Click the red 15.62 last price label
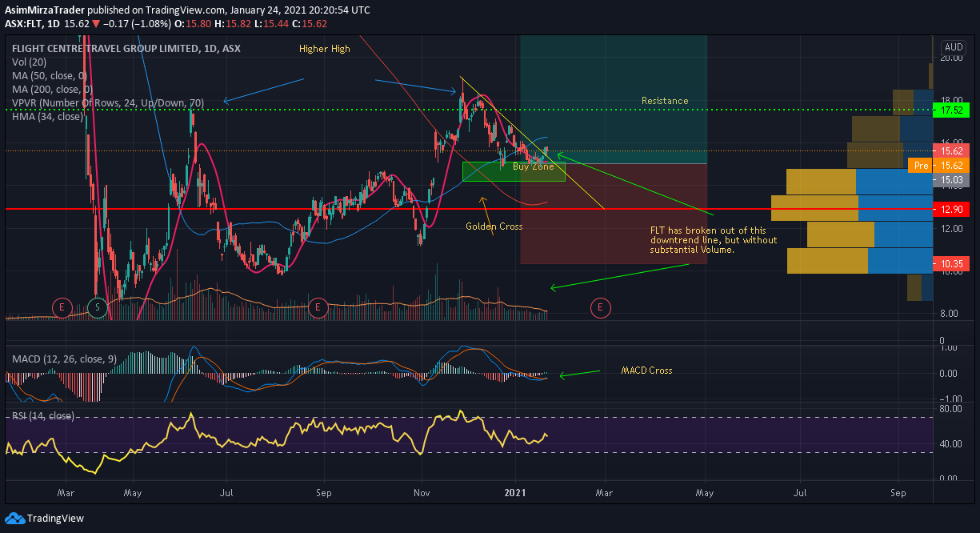 [952, 150]
